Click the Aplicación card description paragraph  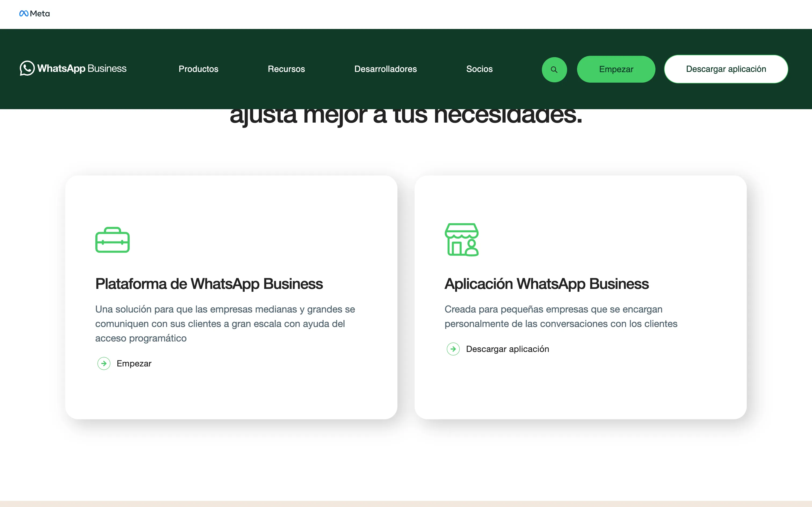click(x=560, y=316)
